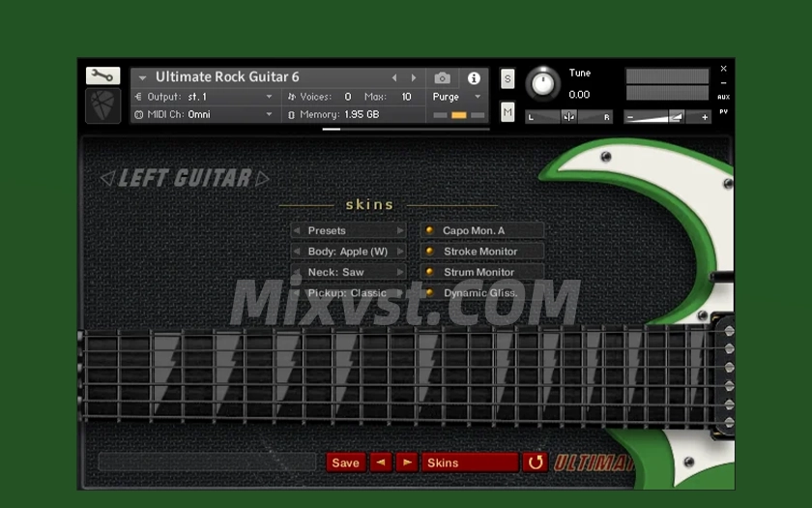812x508 pixels.
Task: Minimize instrument header with dash icon
Action: (x=723, y=83)
